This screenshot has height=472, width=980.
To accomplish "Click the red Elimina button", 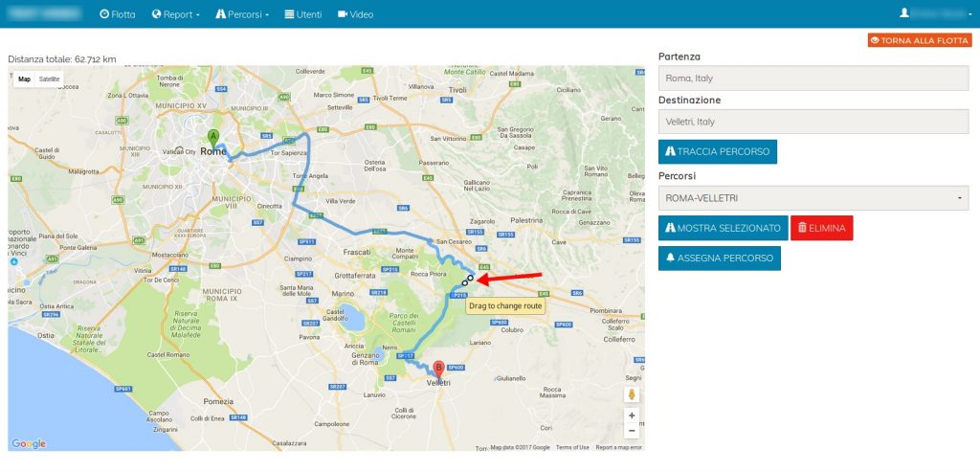I will click(821, 228).
